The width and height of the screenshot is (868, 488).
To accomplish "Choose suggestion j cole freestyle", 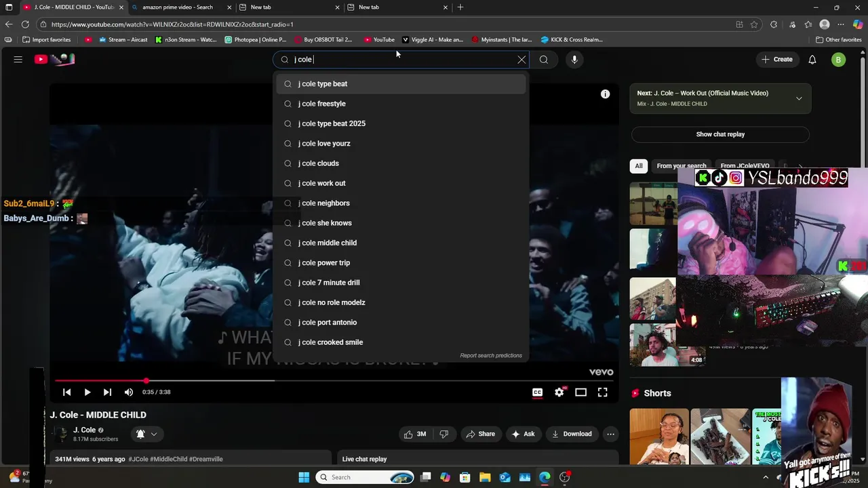I will coord(401,104).
